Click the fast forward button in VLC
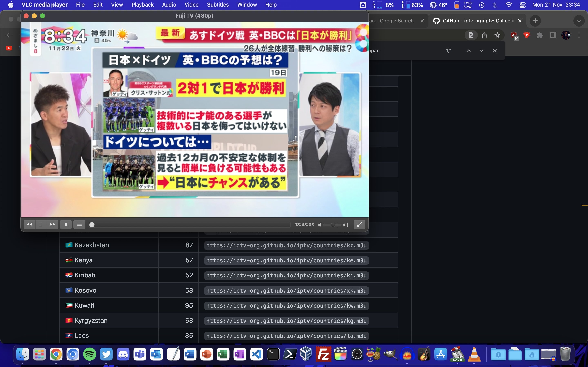Image resolution: width=588 pixels, height=367 pixels. coord(52,224)
